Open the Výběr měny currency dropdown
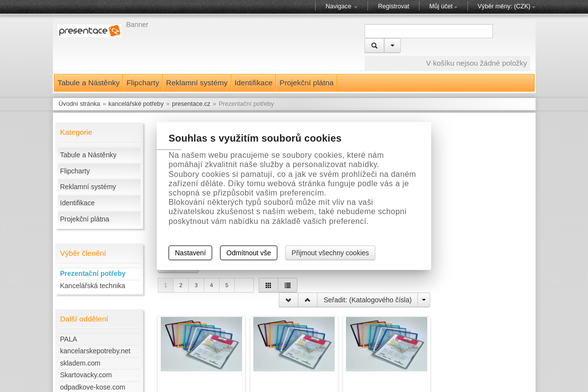The image size is (588, 392). pos(506,6)
